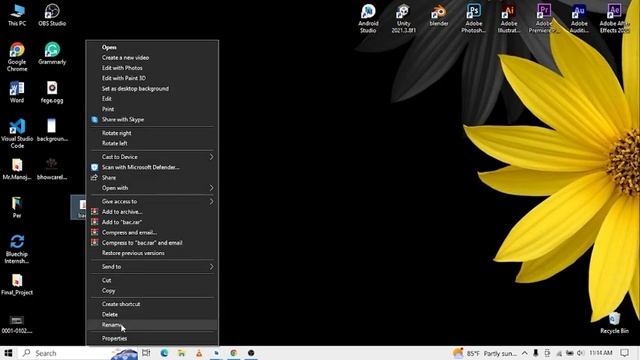The width and height of the screenshot is (640, 360).
Task: Choose Rename in the context menu
Action: pos(152,325)
